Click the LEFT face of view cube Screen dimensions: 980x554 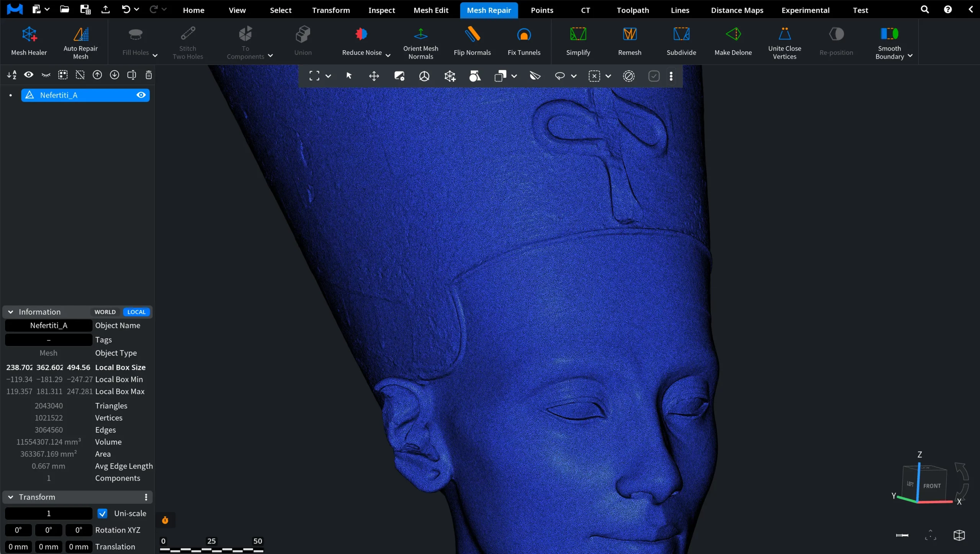pyautogui.click(x=910, y=484)
